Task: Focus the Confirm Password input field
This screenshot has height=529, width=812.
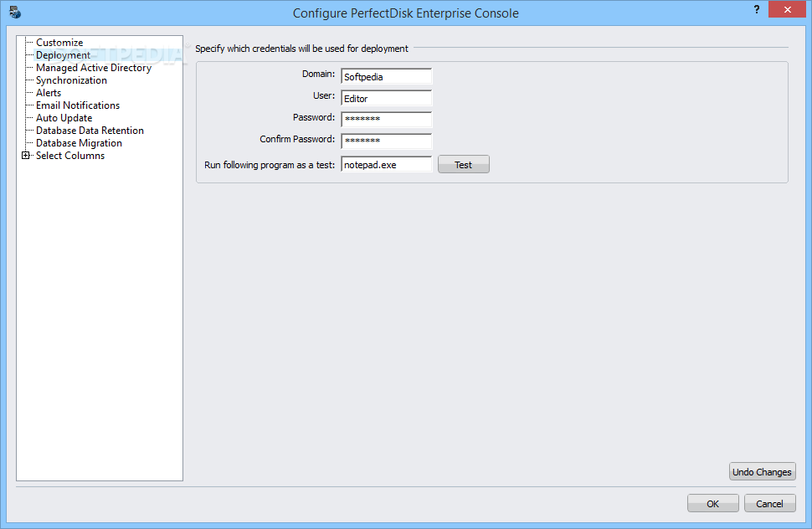Action: tap(386, 141)
